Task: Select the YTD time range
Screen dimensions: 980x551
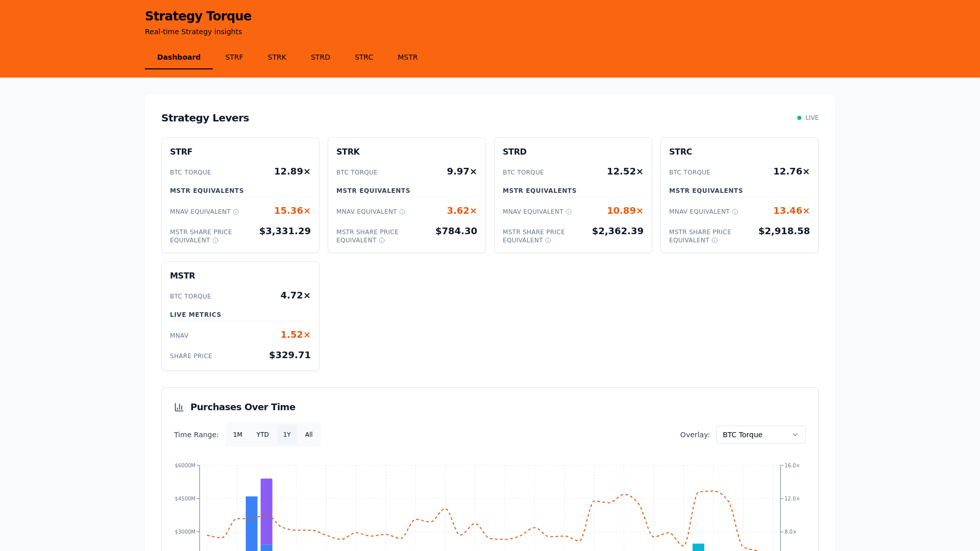Action: (262, 435)
